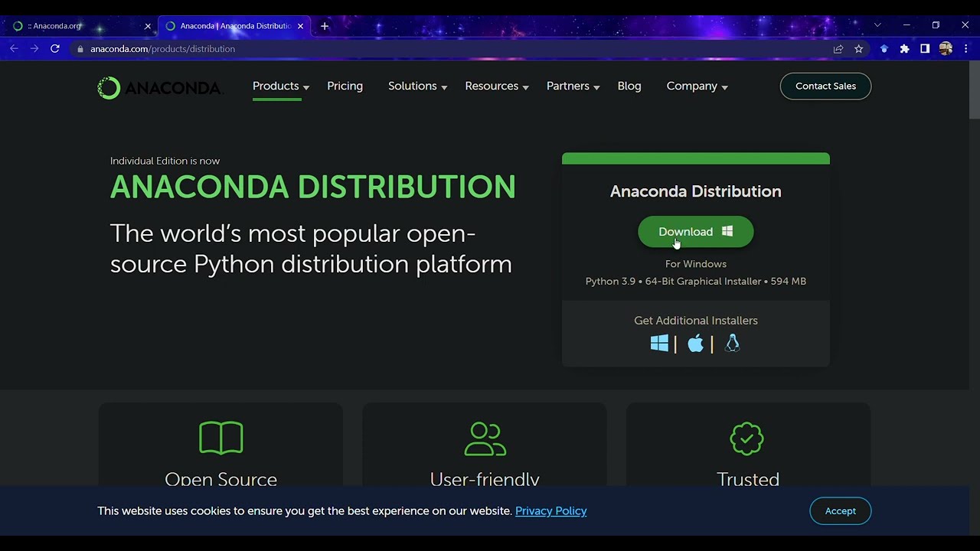Click the 'Open Source' card title
The image size is (980, 551).
[220, 479]
